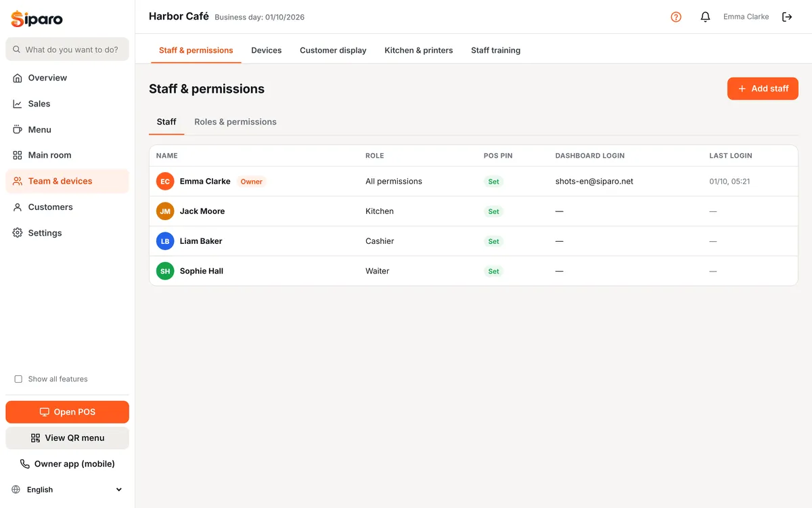Viewport: 812px width, 508px height.
Task: Click the Siparo logo
Action: tap(37, 19)
